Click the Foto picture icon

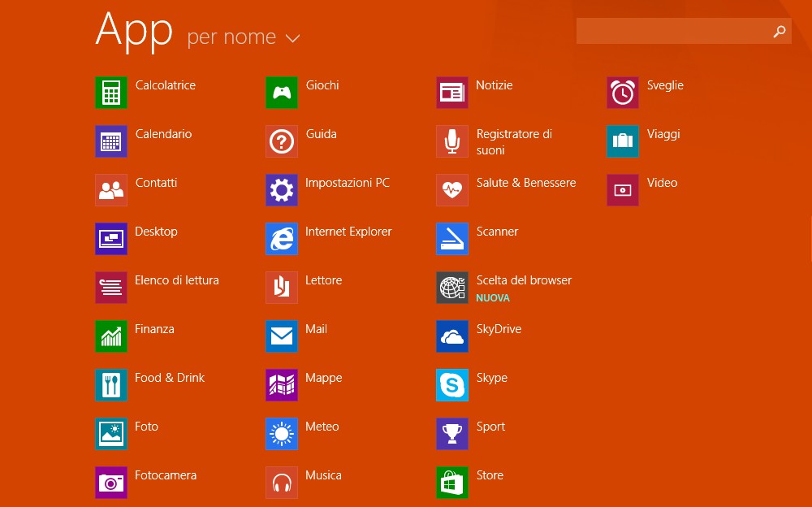click(x=110, y=433)
